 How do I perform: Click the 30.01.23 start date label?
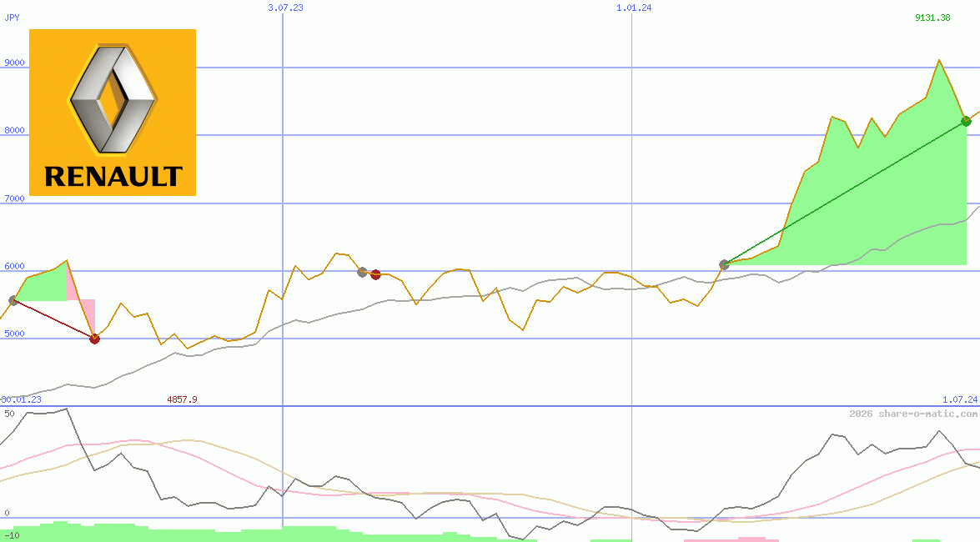21,399
